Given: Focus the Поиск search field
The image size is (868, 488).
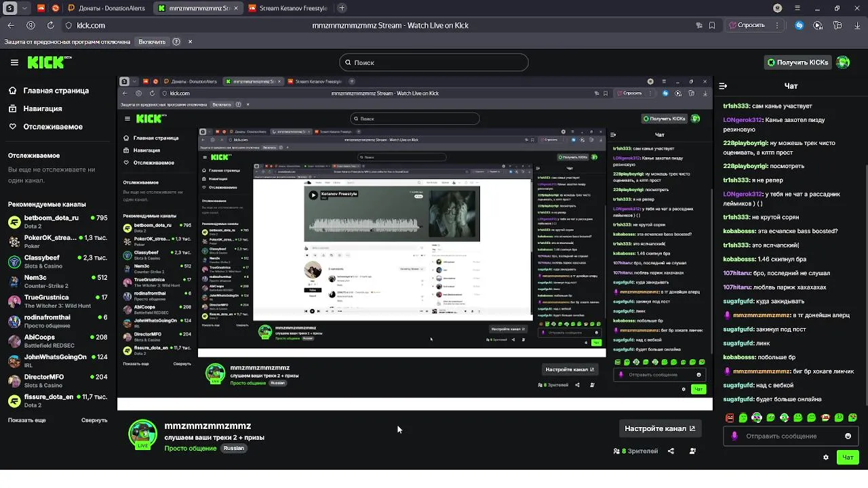Looking at the screenshot, I should 433,62.
